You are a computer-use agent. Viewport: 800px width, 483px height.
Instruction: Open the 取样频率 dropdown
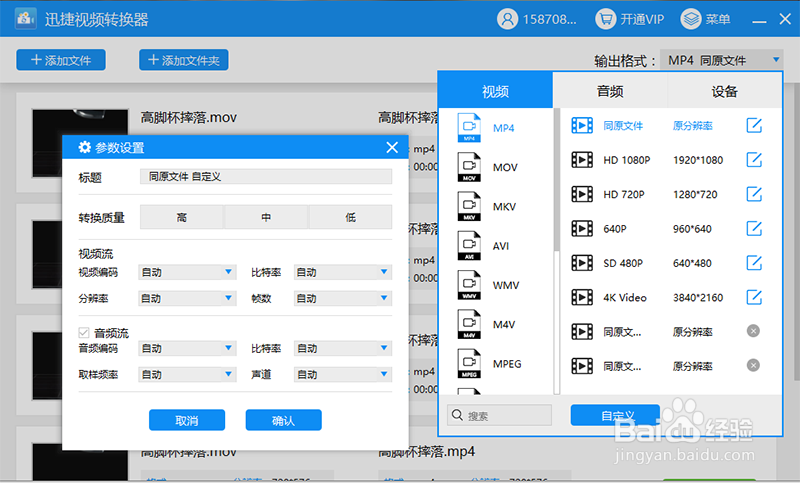coord(187,374)
